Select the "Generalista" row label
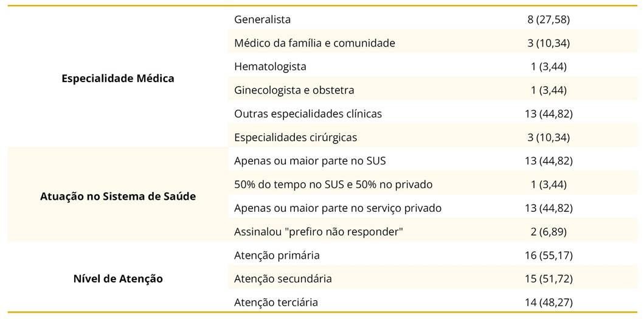 [x=262, y=19]
